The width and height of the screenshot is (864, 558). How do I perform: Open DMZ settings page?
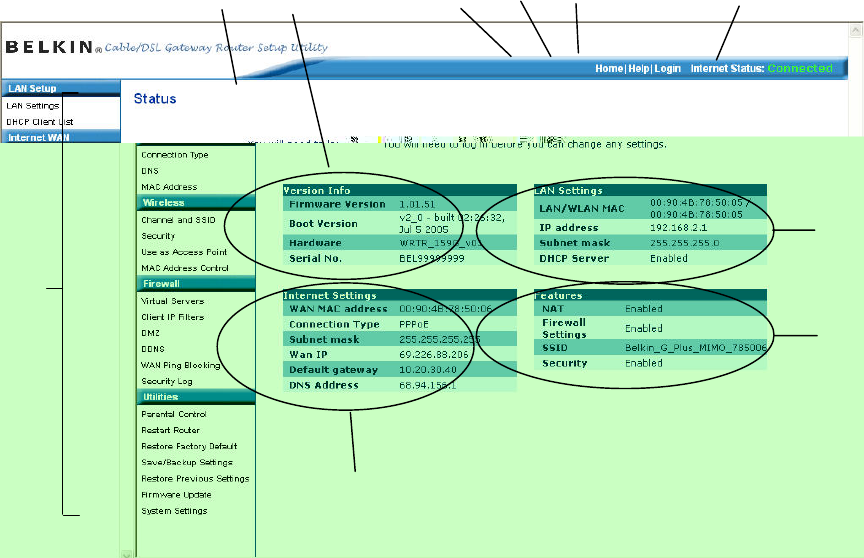[x=150, y=333]
